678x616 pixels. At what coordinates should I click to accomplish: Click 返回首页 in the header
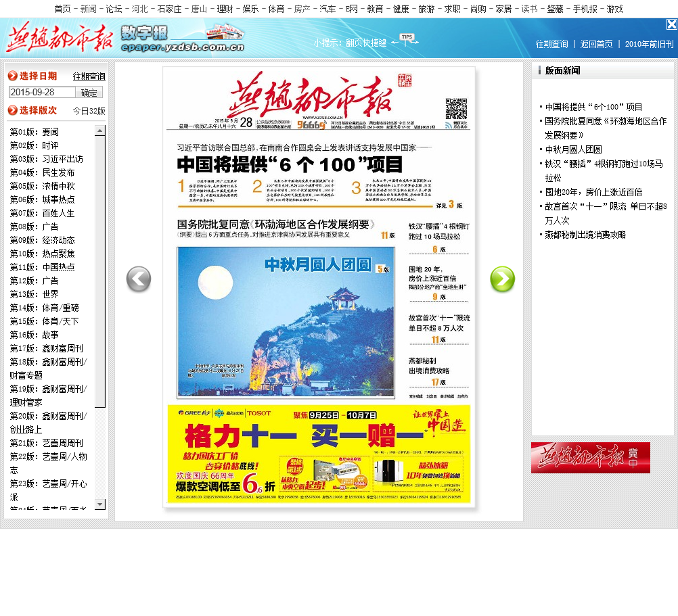(x=596, y=44)
